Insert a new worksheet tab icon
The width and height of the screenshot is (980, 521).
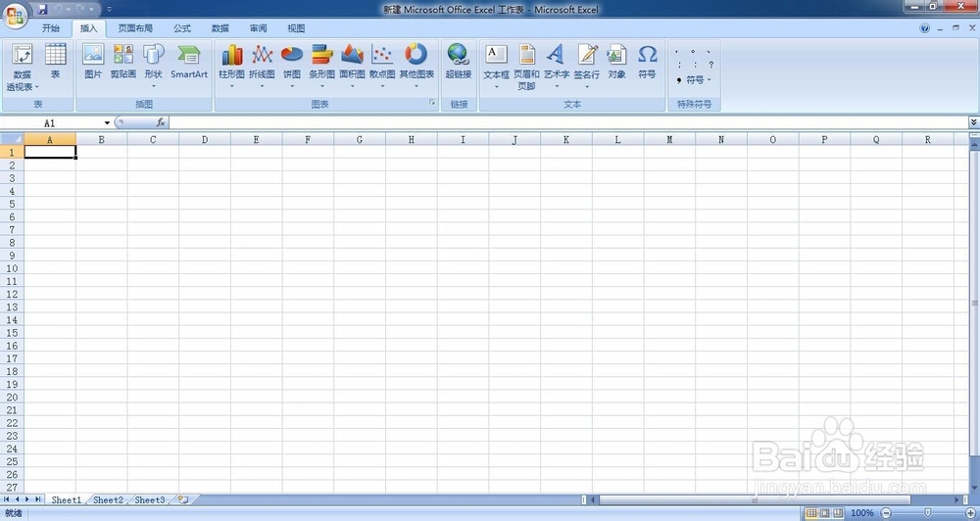(183, 499)
